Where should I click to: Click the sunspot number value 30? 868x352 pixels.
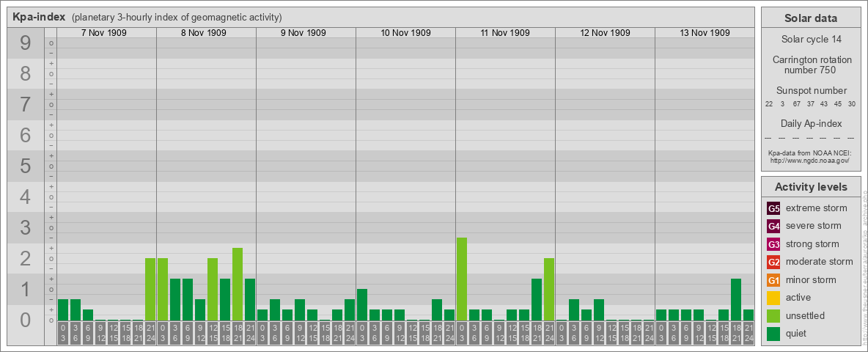(852, 104)
